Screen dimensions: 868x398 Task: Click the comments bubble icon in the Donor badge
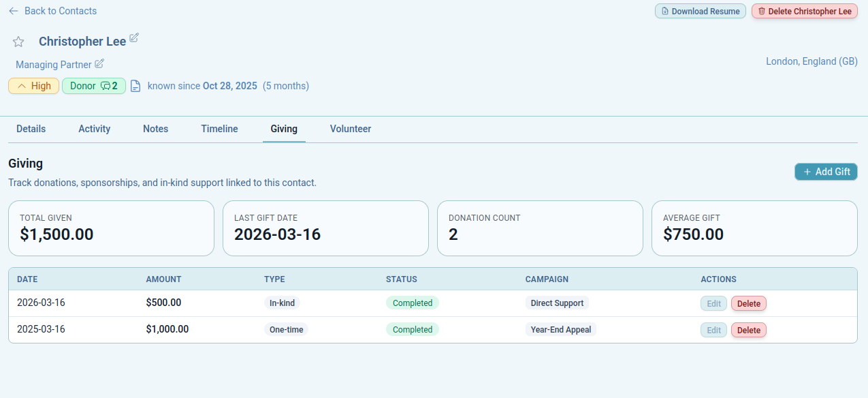pos(106,86)
